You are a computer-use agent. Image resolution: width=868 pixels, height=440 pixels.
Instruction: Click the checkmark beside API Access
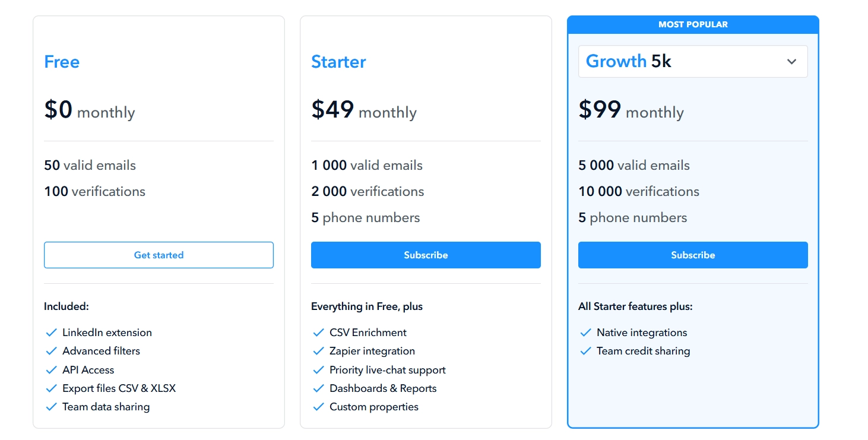(x=51, y=370)
